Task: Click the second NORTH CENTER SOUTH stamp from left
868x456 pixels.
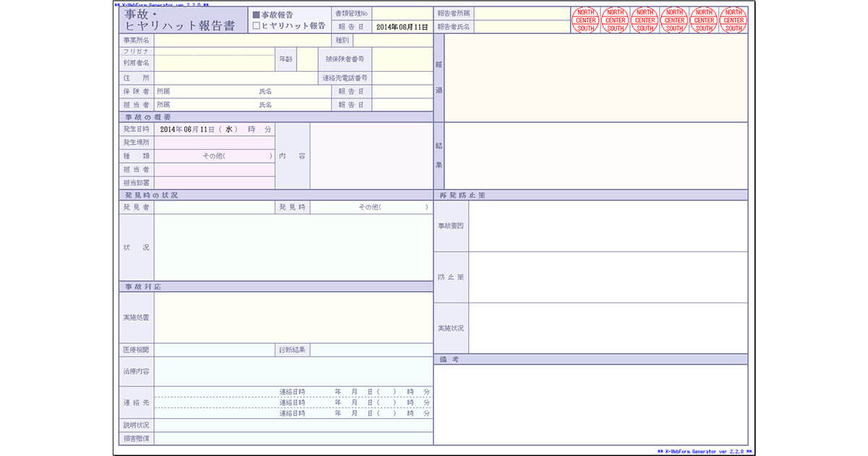Action: click(615, 20)
